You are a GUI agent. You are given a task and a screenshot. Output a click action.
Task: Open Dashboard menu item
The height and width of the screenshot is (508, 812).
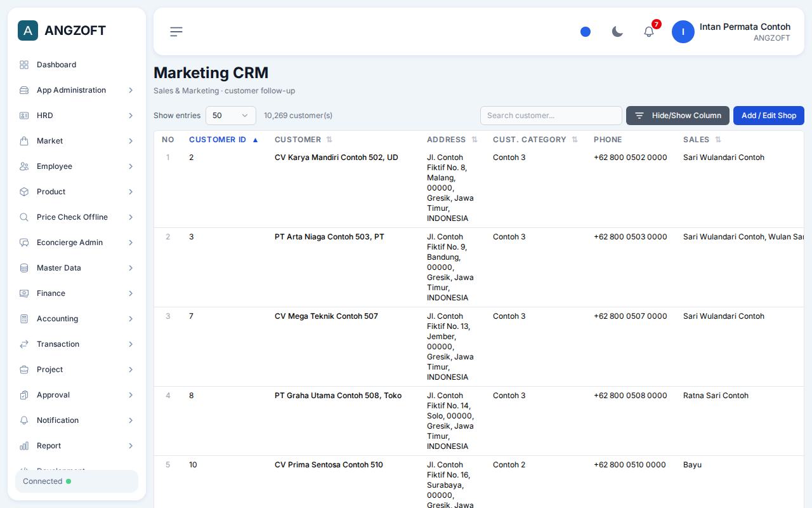click(x=77, y=65)
